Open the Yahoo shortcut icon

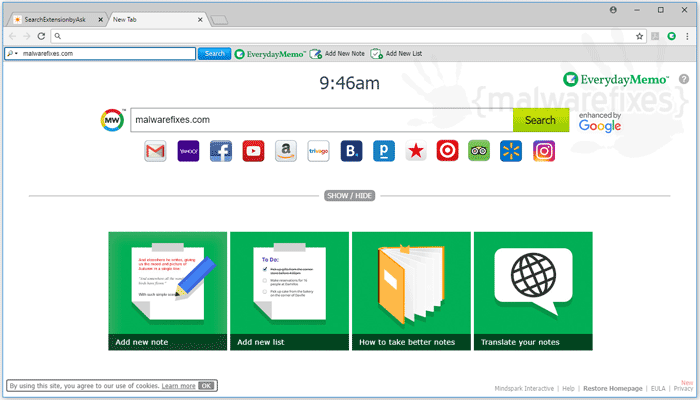pyautogui.click(x=188, y=151)
